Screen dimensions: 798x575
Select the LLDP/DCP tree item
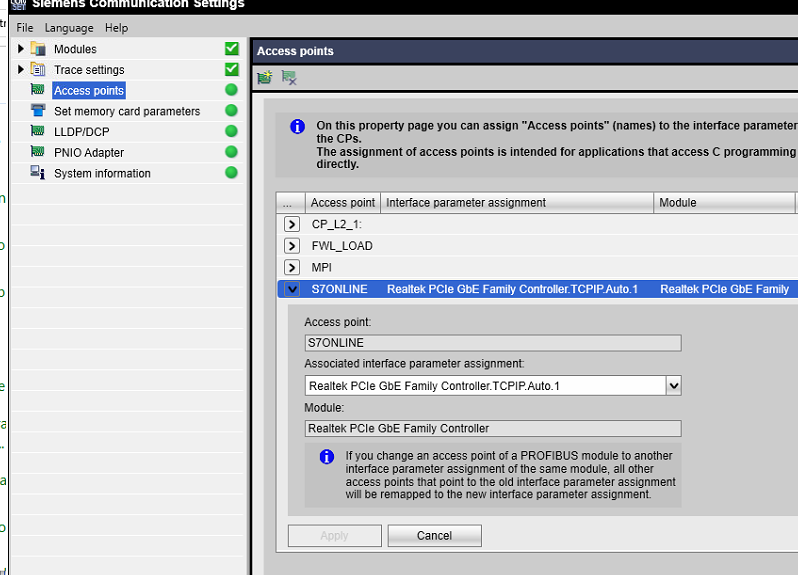point(81,132)
